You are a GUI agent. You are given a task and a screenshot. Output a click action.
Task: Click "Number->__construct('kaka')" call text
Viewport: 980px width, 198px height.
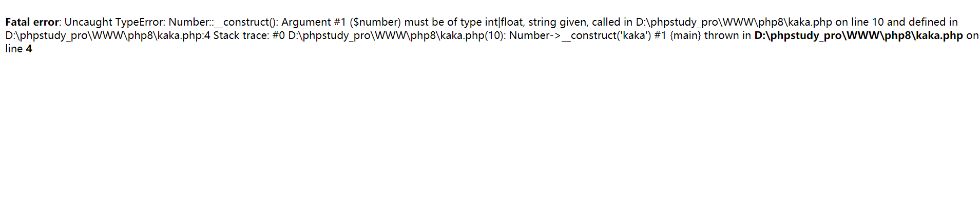point(580,35)
